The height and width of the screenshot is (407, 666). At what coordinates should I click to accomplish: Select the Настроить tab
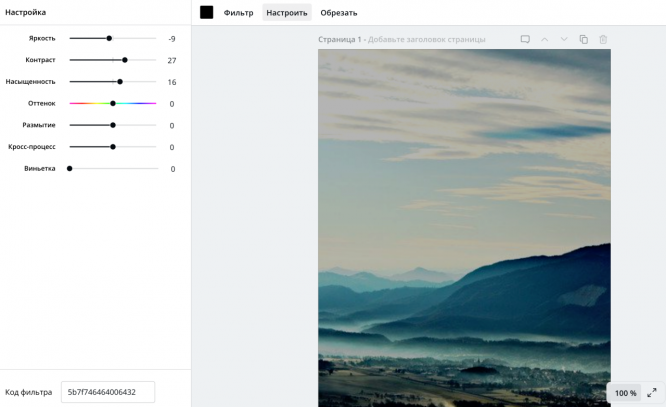[286, 13]
